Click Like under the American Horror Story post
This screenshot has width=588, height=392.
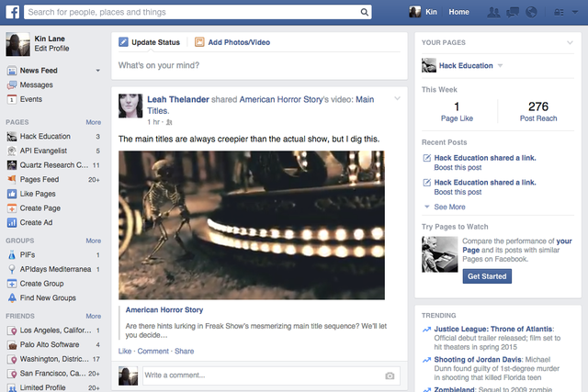(125, 352)
